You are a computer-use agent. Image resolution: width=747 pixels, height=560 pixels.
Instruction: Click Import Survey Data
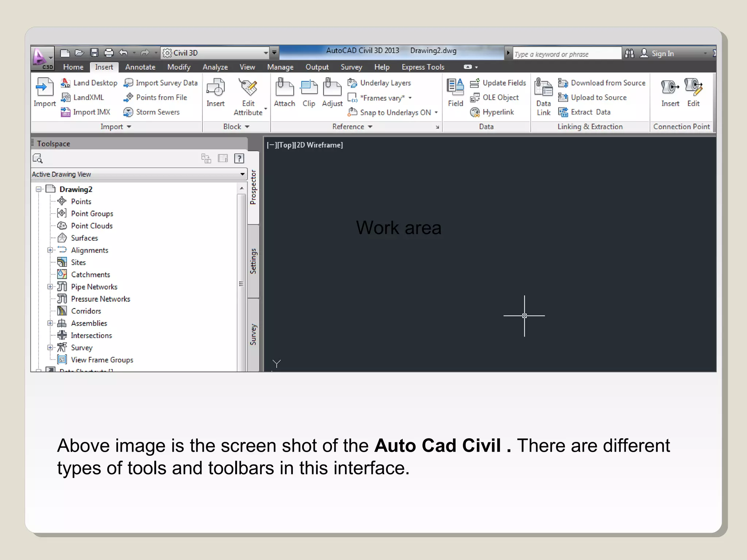click(160, 83)
